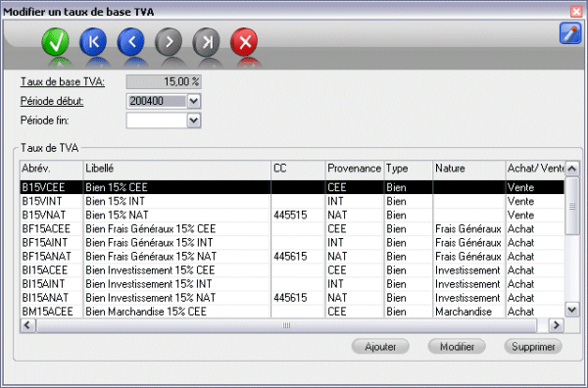Sort by CC column header
Screen dimensions: 588x388
[x=298, y=169]
